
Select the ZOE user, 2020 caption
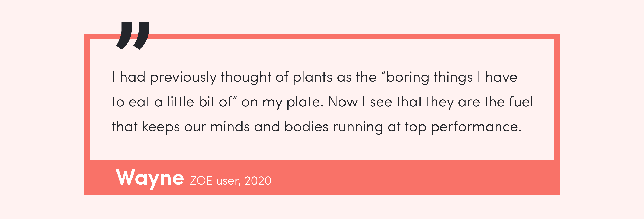(230, 181)
